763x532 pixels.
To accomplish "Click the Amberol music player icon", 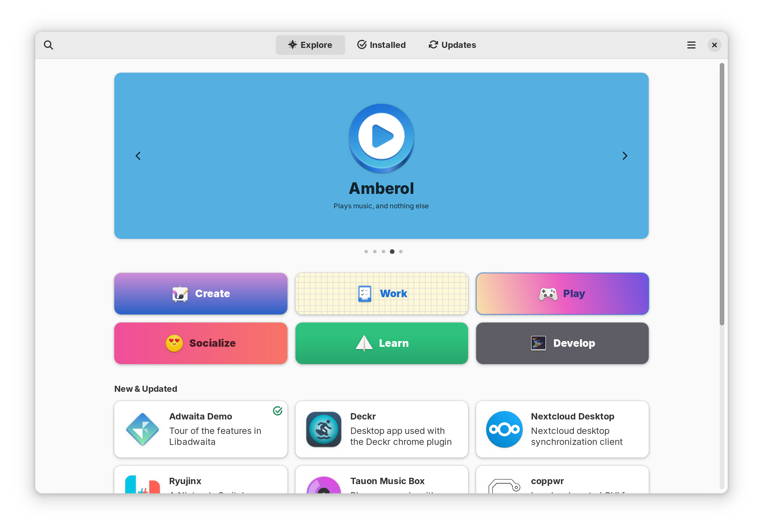I will pos(381,137).
